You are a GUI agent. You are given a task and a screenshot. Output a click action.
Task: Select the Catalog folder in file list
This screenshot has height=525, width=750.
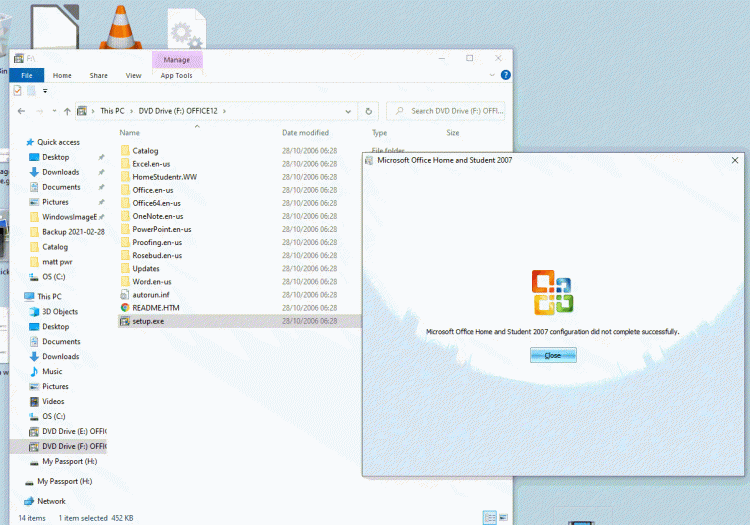coord(145,151)
